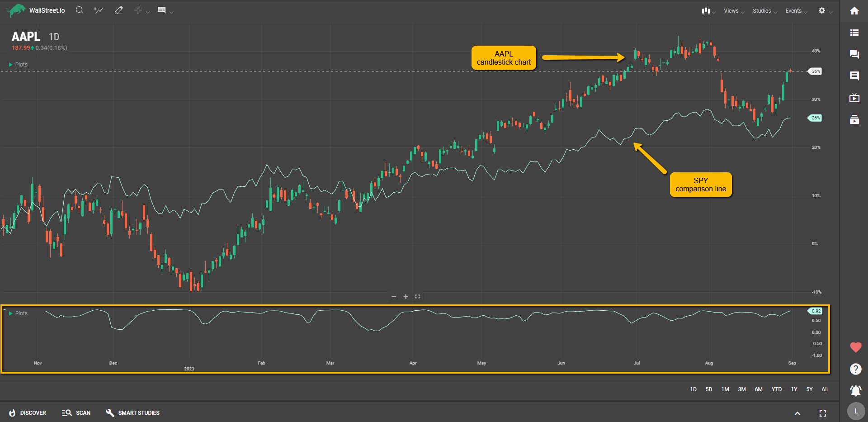
Task: Select the 1D time range
Action: point(693,389)
